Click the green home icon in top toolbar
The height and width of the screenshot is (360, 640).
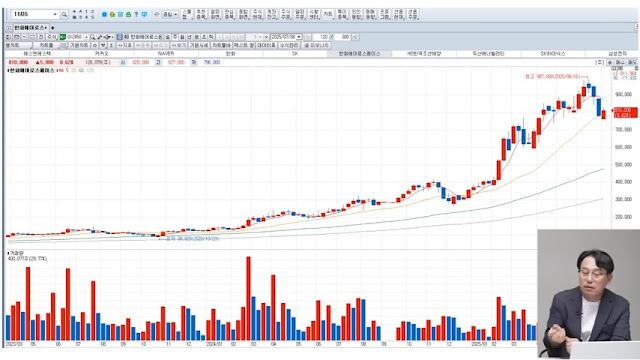pyautogui.click(x=112, y=14)
